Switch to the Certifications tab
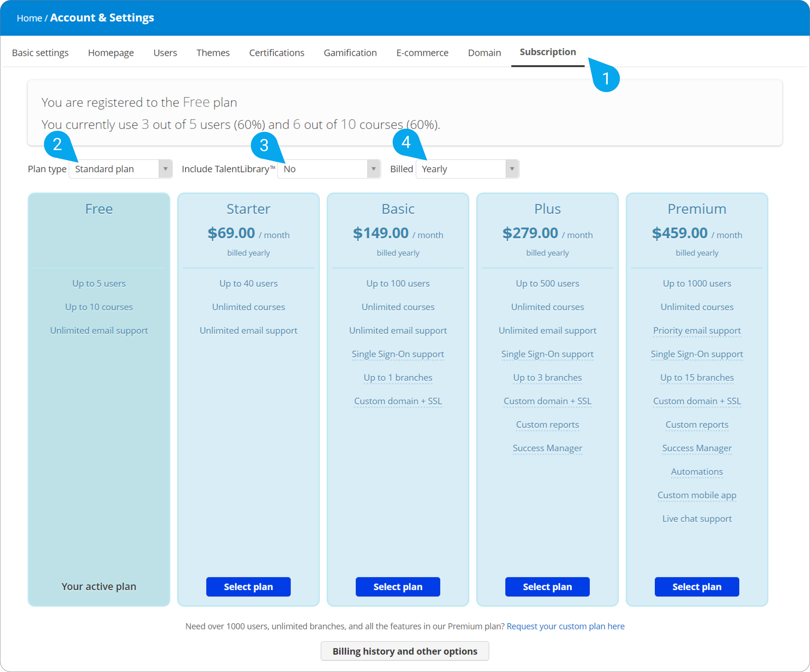The image size is (810, 672). tap(277, 52)
